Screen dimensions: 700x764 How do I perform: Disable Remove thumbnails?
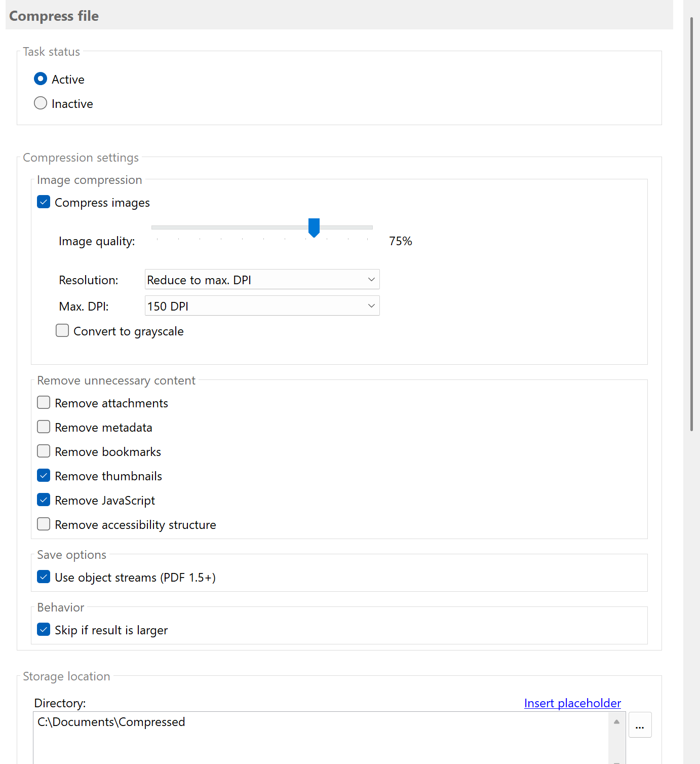click(x=44, y=475)
